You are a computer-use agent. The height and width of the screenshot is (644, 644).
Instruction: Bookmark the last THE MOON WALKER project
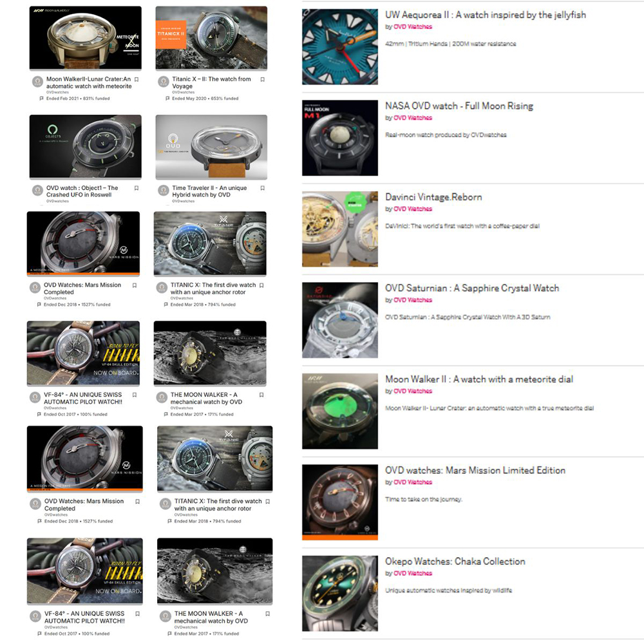click(x=267, y=614)
